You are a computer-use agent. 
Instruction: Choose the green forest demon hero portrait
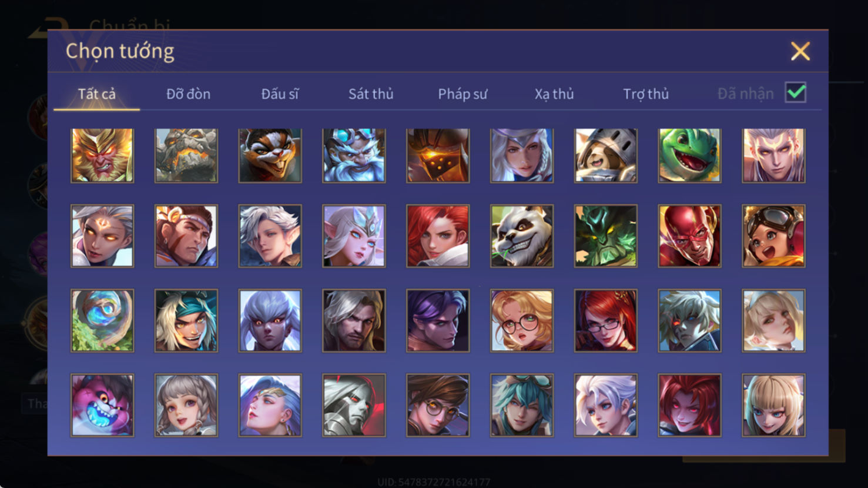pyautogui.click(x=606, y=236)
